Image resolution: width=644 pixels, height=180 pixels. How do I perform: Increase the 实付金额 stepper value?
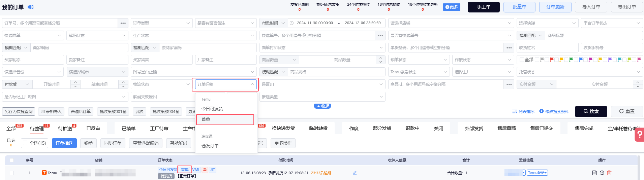(x=638, y=82)
